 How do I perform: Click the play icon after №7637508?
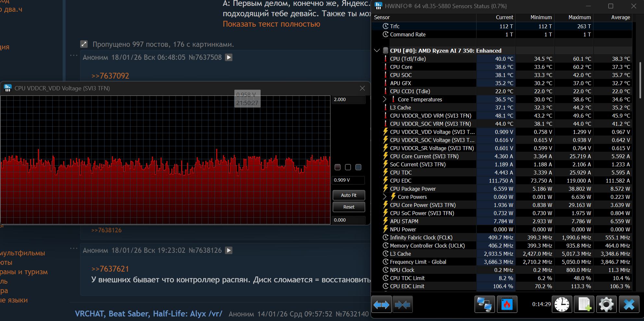[229, 58]
